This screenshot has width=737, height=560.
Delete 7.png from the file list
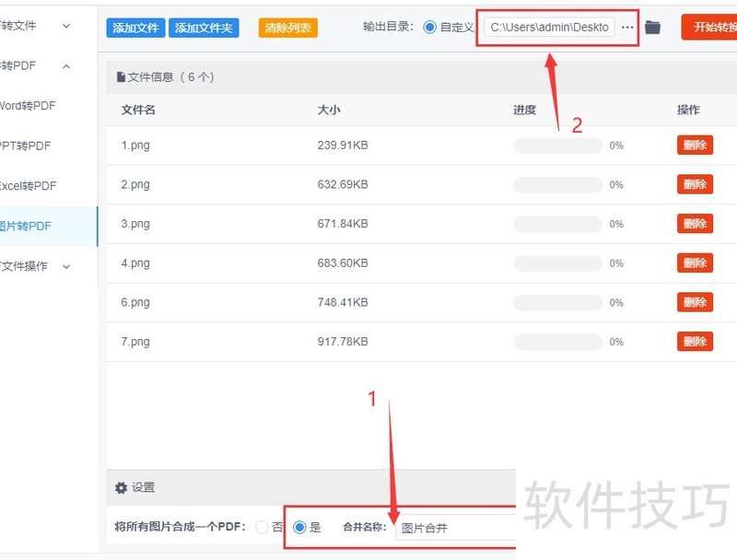(x=694, y=341)
